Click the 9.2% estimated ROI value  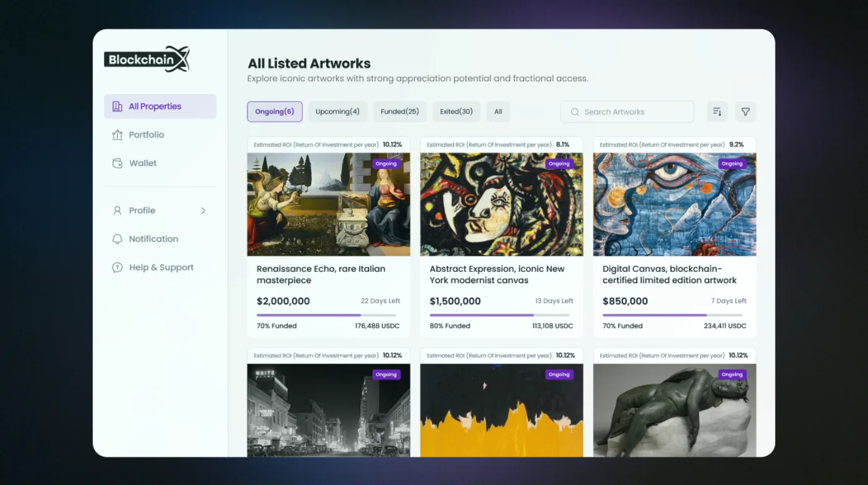pyautogui.click(x=736, y=144)
